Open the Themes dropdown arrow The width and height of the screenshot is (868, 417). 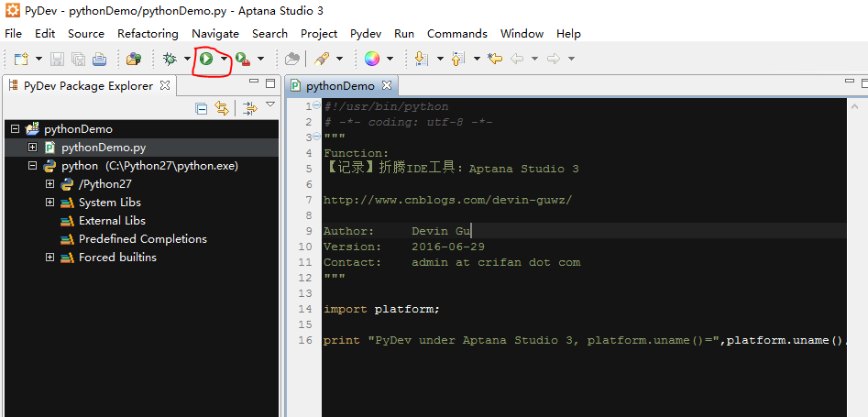point(390,59)
